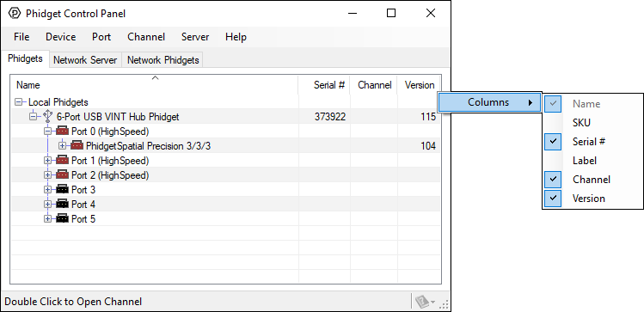Click version value 115

click(428, 117)
